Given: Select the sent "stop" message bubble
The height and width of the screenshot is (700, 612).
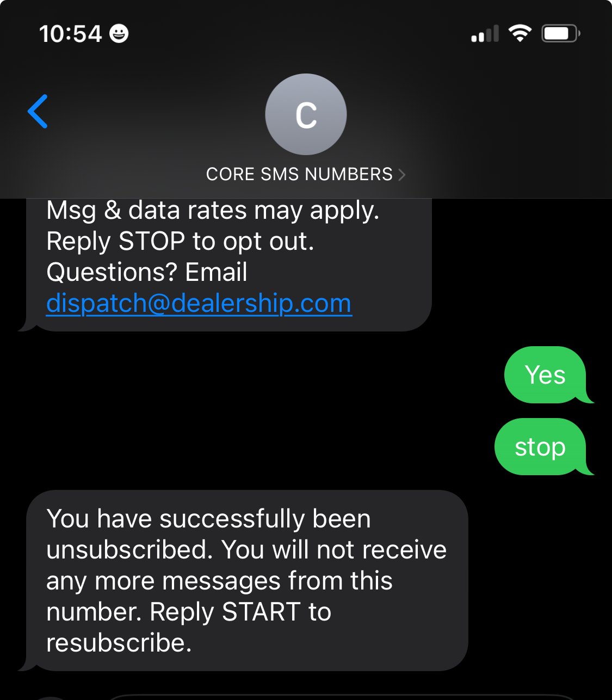Looking at the screenshot, I should tap(540, 447).
